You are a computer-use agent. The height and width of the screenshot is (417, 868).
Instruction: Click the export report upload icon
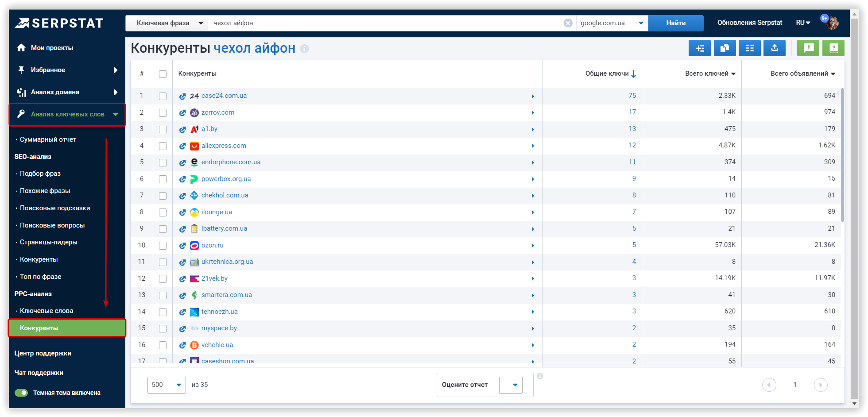(x=774, y=48)
